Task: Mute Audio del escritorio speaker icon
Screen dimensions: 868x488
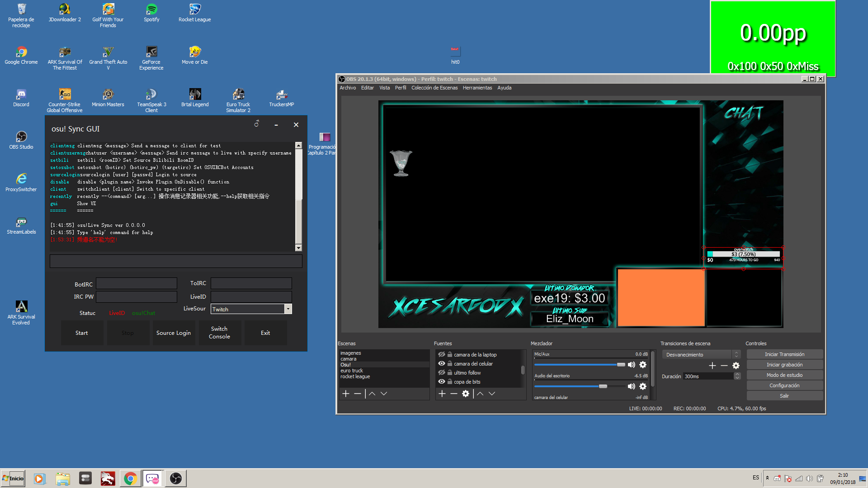Action: [632, 386]
